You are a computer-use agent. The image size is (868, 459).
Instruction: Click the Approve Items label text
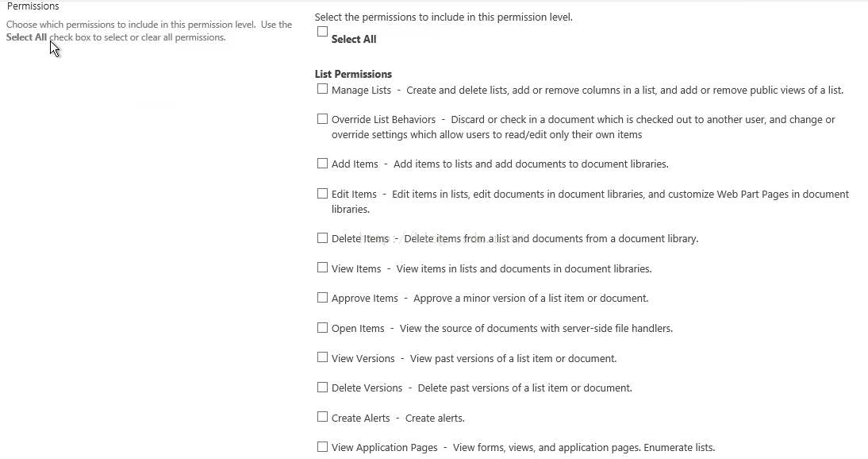[x=364, y=299]
